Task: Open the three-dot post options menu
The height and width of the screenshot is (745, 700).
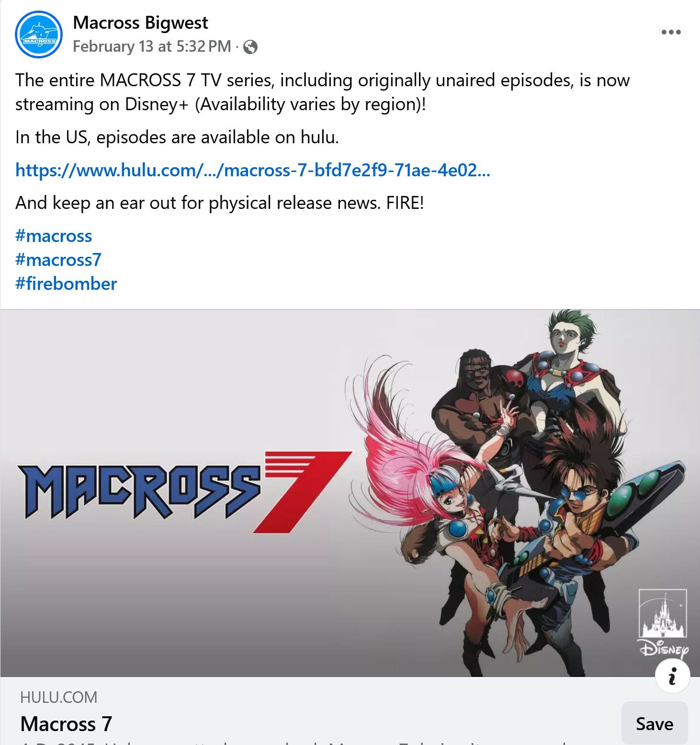Action: (x=671, y=32)
